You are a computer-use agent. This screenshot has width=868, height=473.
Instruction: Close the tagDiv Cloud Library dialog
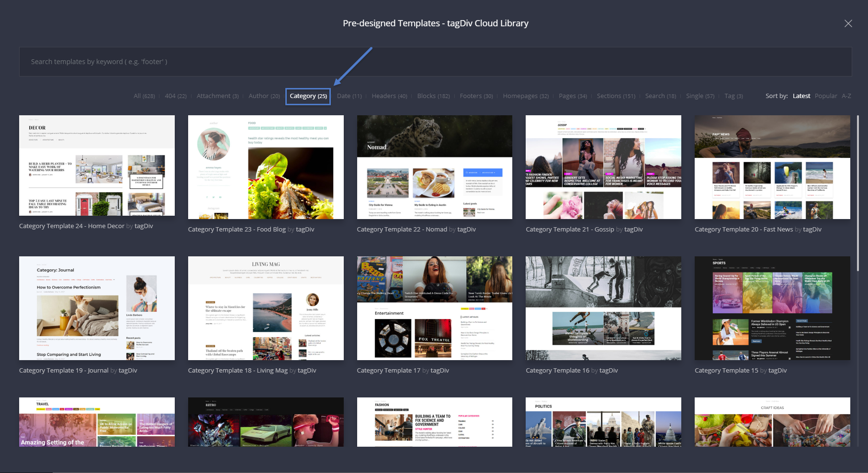tap(848, 23)
